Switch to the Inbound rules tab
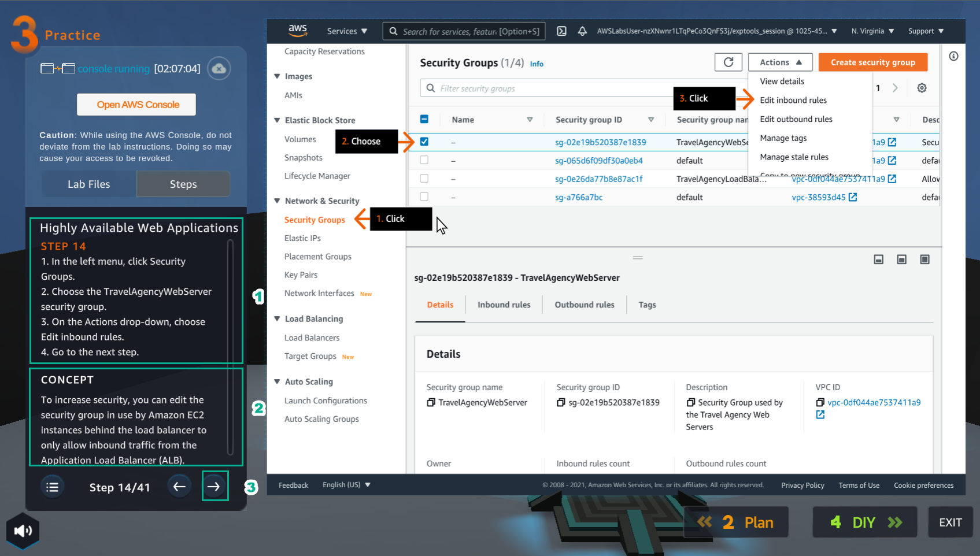 [504, 305]
